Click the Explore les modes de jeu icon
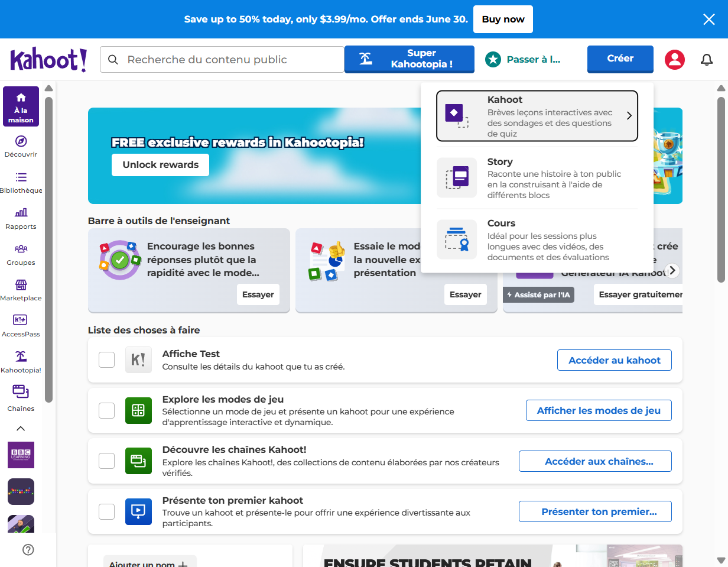728x567 pixels. coord(138,410)
